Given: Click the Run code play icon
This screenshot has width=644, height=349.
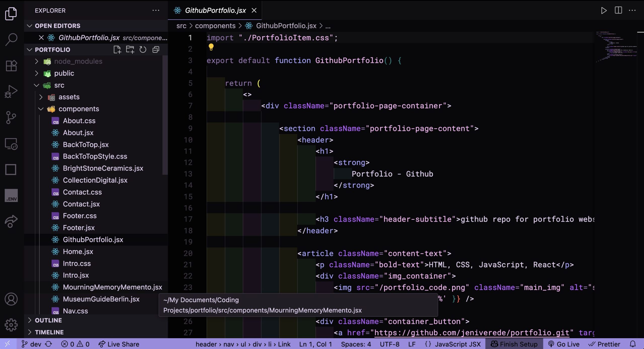Looking at the screenshot, I should (603, 11).
